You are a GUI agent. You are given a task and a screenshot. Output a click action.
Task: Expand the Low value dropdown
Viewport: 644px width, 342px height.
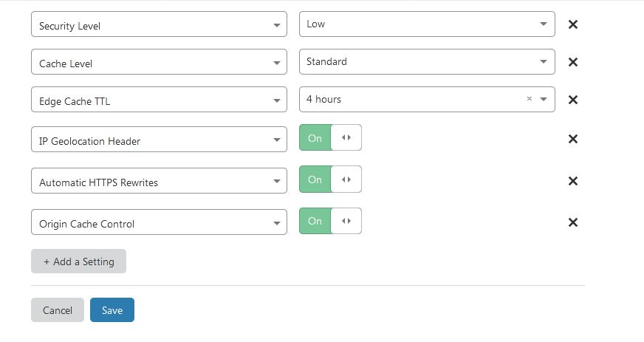[x=426, y=24]
